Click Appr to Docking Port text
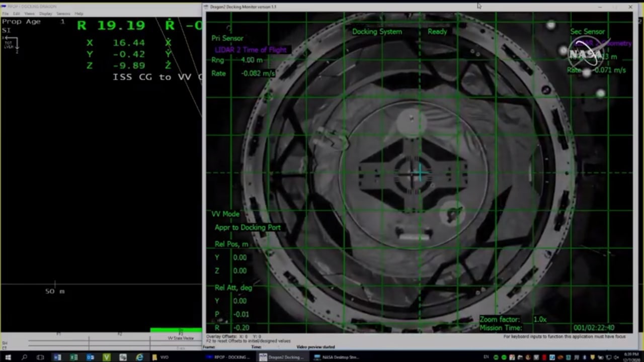 click(248, 227)
